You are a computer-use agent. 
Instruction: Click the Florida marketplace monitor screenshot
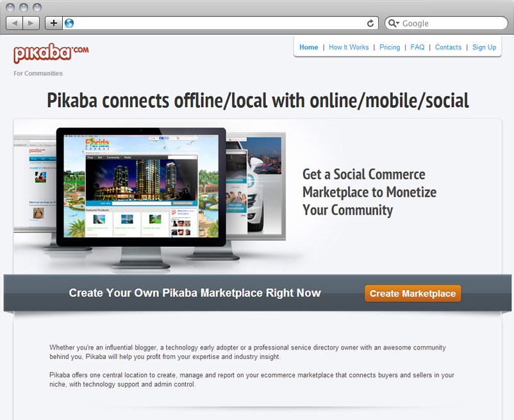[x=141, y=187]
